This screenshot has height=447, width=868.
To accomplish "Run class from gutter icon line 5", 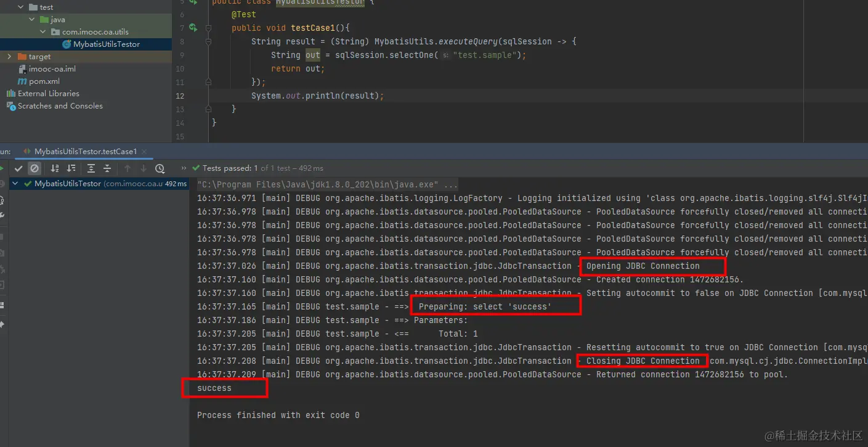I will (x=193, y=2).
